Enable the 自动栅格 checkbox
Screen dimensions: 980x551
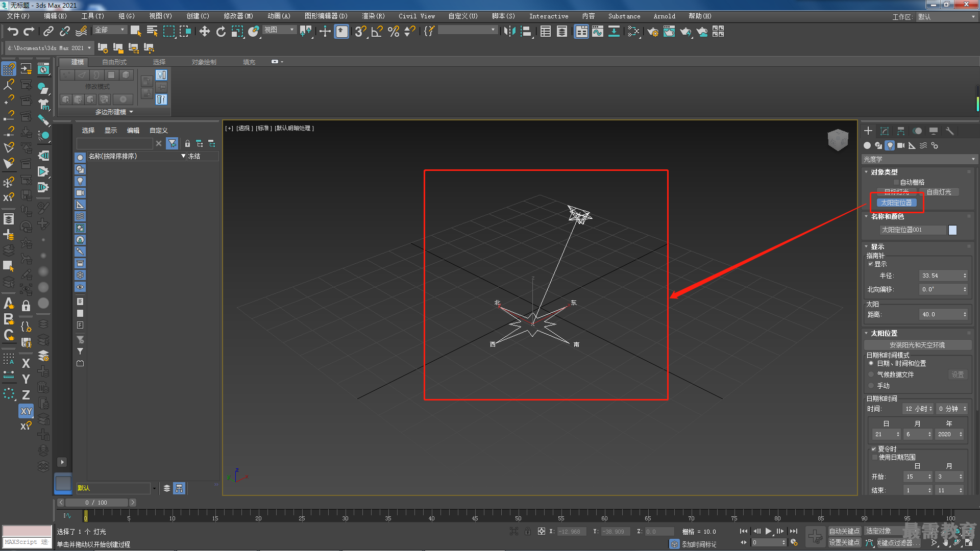point(896,182)
